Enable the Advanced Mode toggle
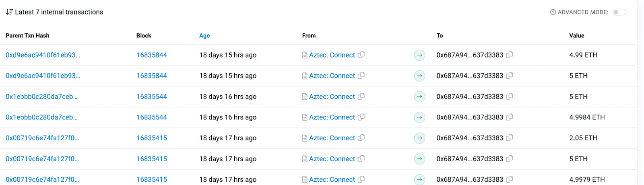The height and width of the screenshot is (185, 644). [x=619, y=12]
